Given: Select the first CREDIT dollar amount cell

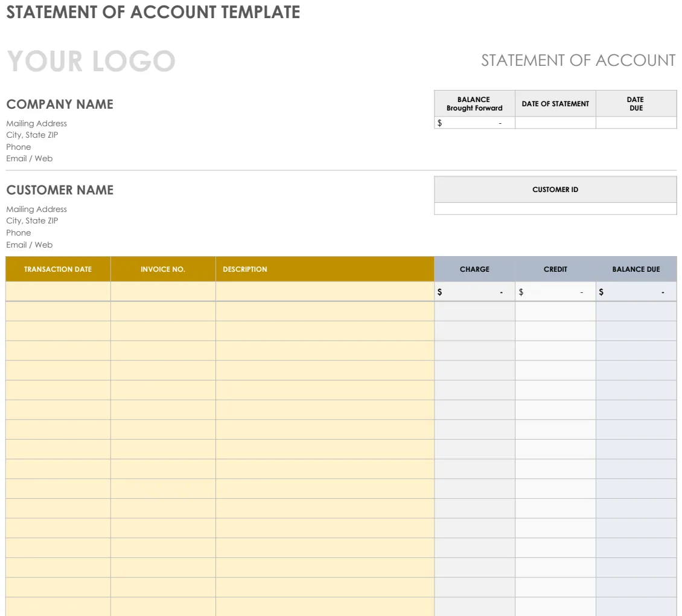Looking at the screenshot, I should (x=555, y=292).
